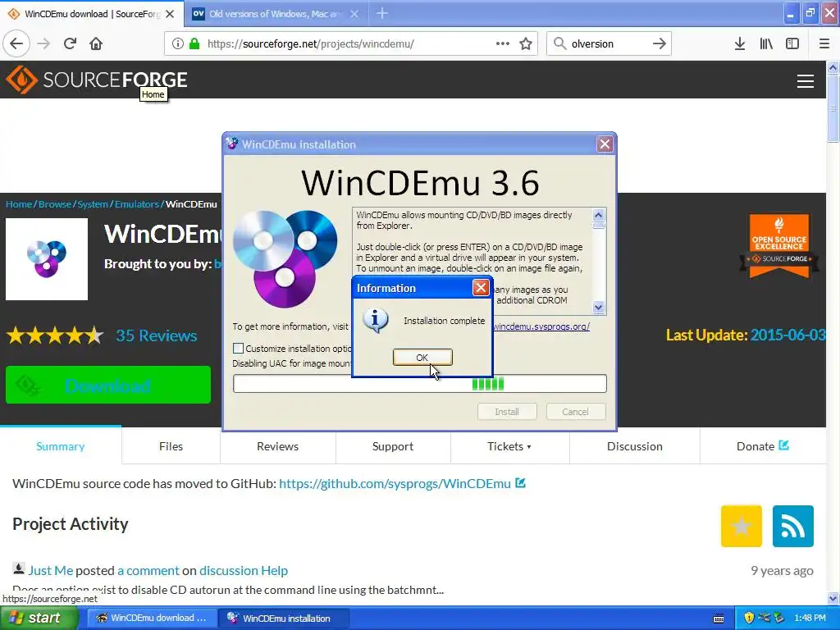840x630 pixels.
Task: Click page scrollbar up arrow
Action: point(833,67)
